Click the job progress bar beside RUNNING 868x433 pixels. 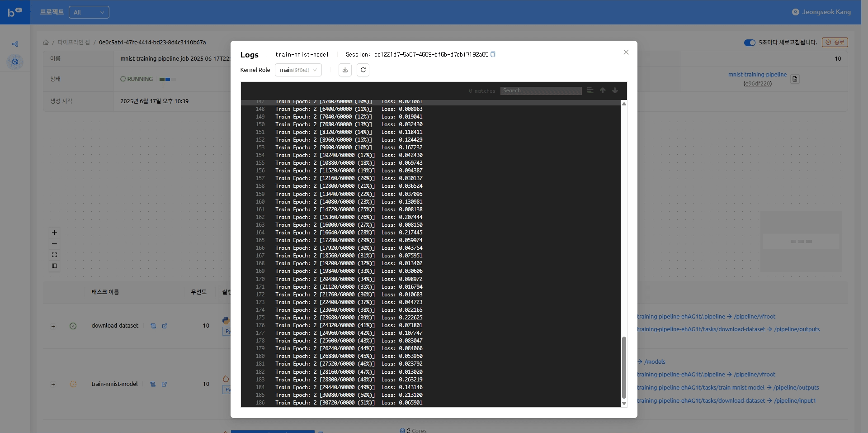click(167, 79)
